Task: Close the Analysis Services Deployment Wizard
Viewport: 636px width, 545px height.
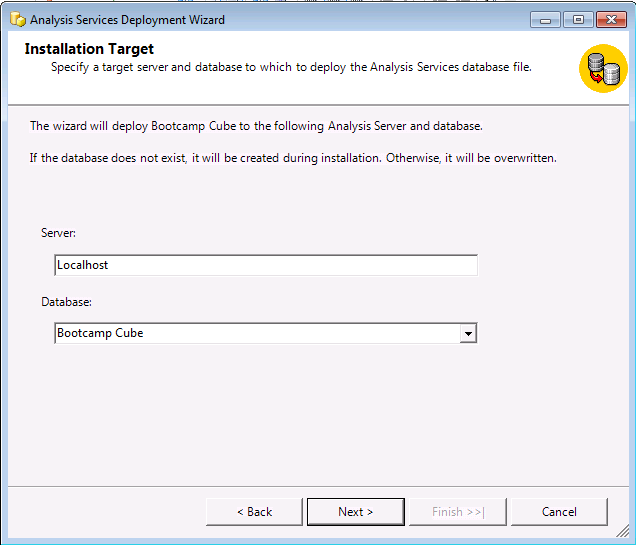Action: point(609,19)
